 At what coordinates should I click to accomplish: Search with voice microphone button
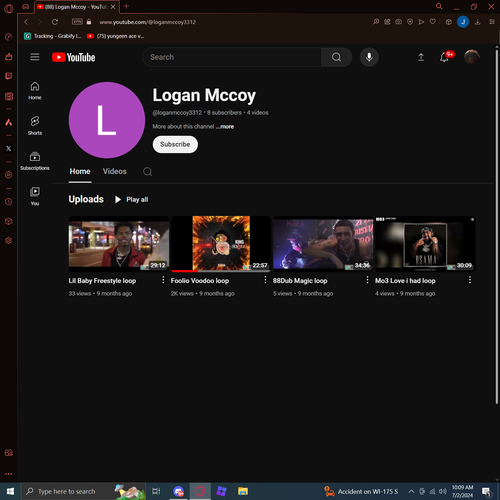pyautogui.click(x=369, y=57)
